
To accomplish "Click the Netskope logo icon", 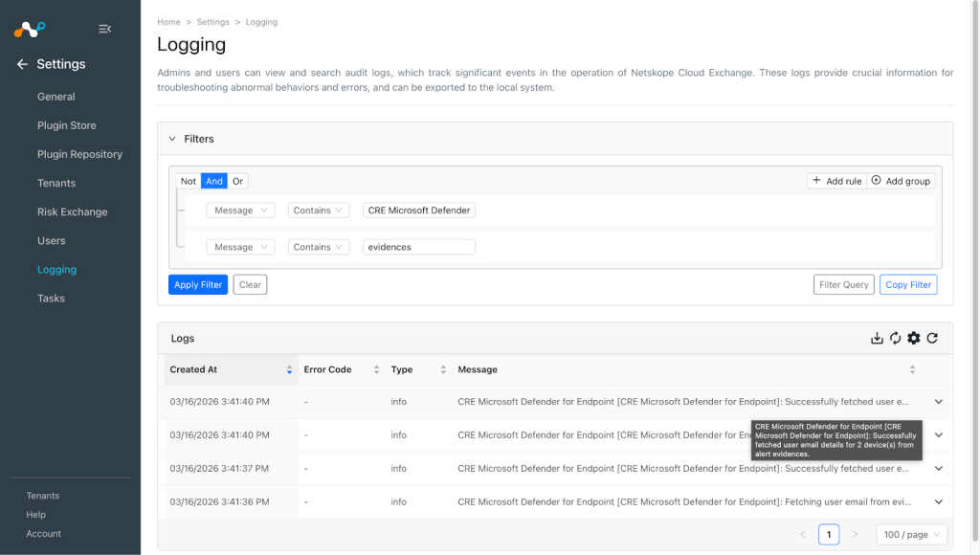I will [x=30, y=29].
